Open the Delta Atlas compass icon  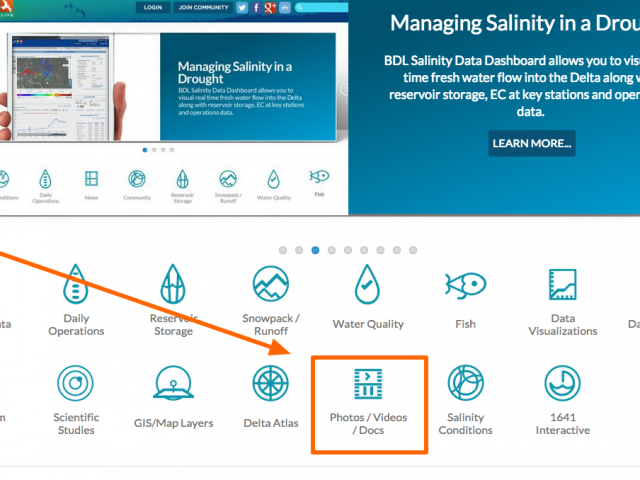point(271,383)
